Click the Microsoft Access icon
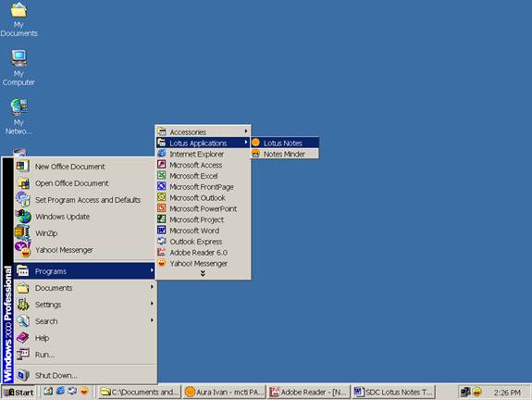 tap(162, 165)
